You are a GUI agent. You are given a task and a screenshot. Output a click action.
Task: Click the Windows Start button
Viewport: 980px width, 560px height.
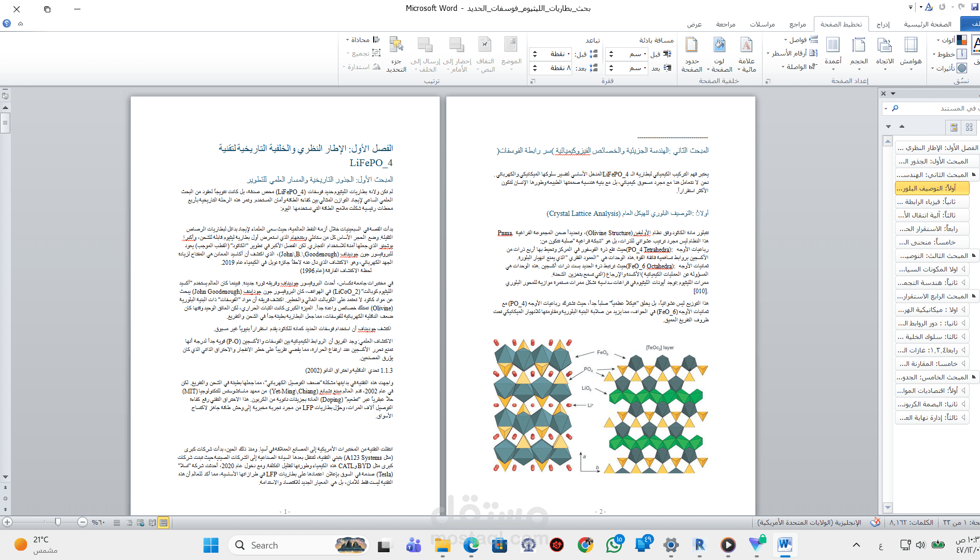tap(211, 545)
